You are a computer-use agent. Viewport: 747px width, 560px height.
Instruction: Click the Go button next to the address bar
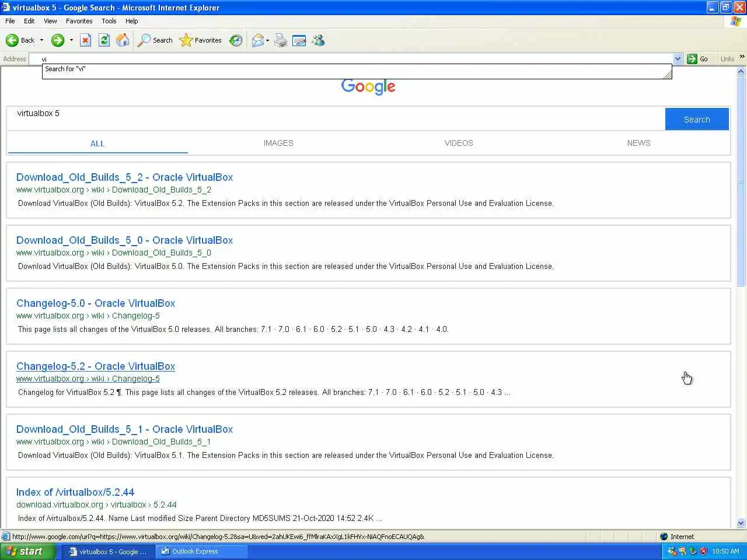698,59
